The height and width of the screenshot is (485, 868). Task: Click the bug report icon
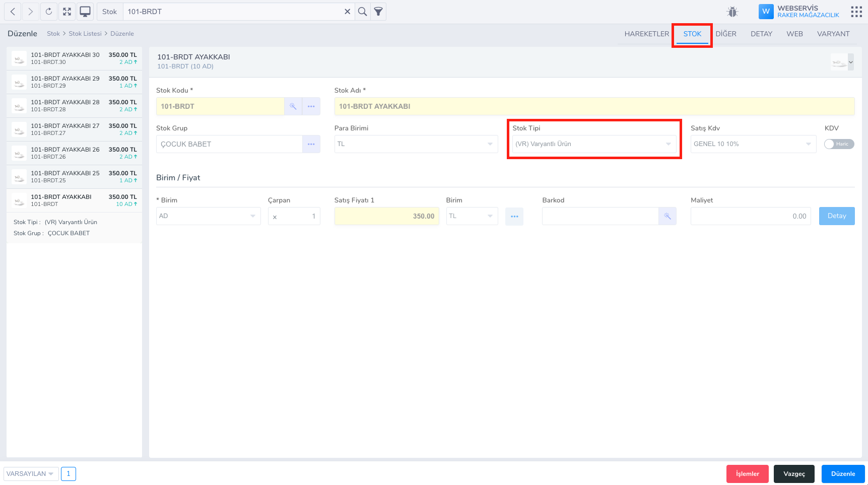click(732, 12)
